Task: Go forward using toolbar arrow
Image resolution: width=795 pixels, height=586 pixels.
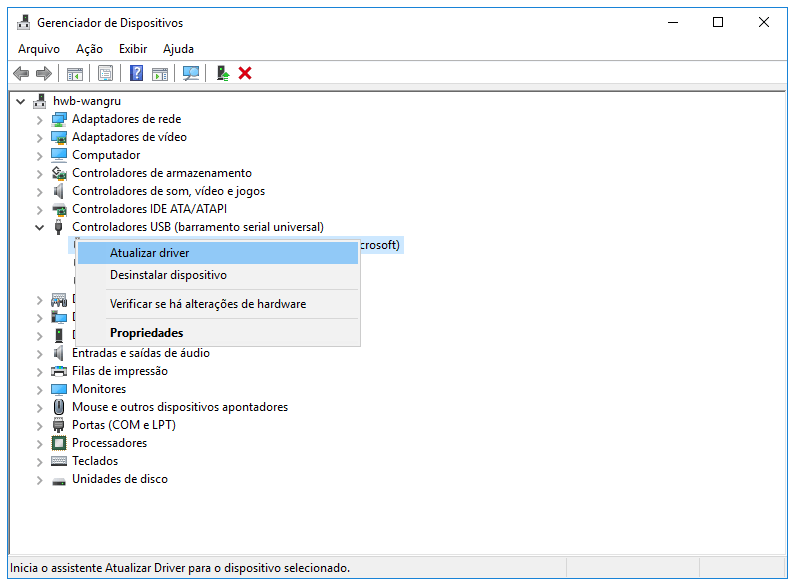Action: (x=44, y=74)
